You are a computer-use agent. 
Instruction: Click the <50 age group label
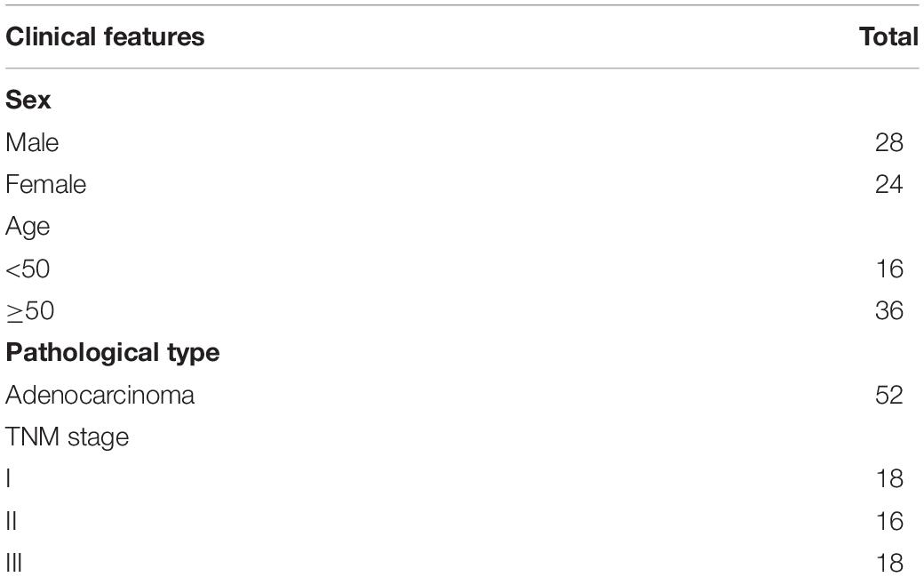[x=28, y=269]
